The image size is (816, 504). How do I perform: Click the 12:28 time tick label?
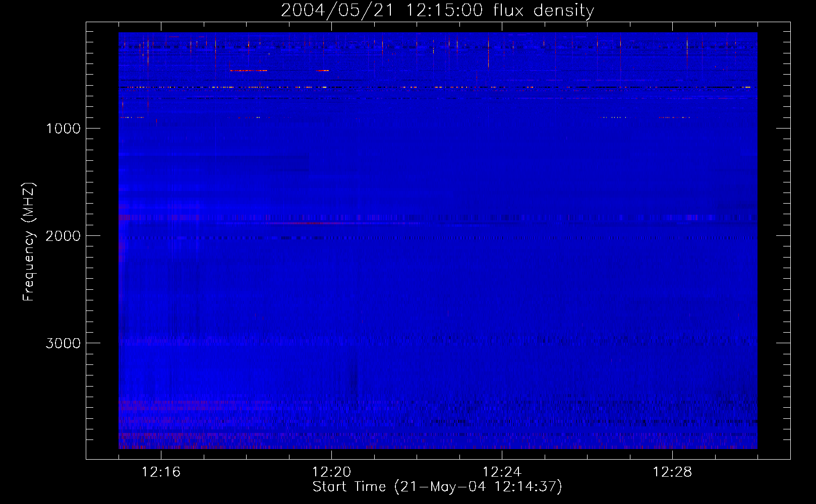(672, 472)
